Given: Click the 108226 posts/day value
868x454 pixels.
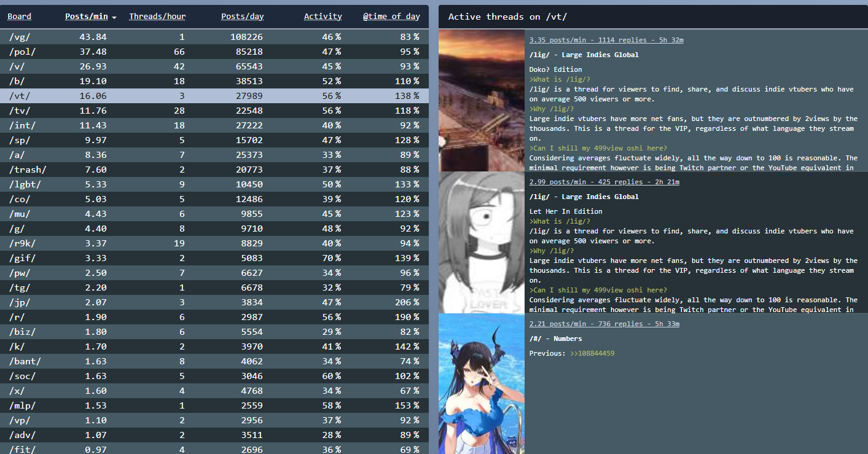Looking at the screenshot, I should pyautogui.click(x=246, y=37).
